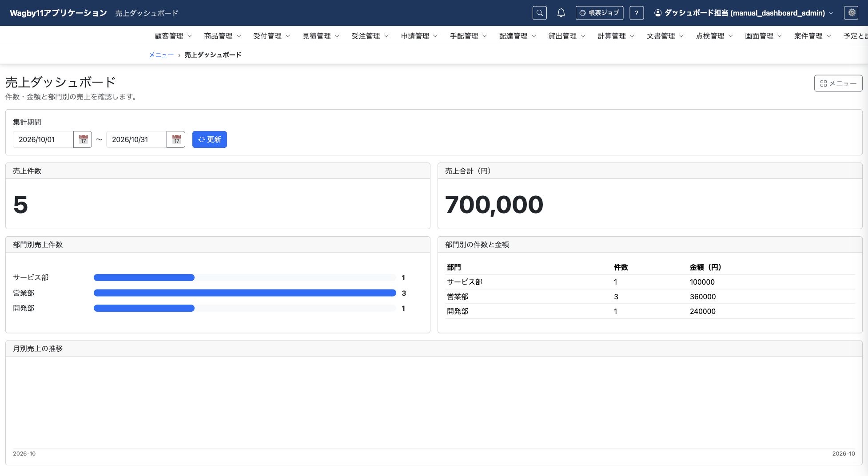Click the メニュー button at top right
The height and width of the screenshot is (476, 868).
pos(838,83)
